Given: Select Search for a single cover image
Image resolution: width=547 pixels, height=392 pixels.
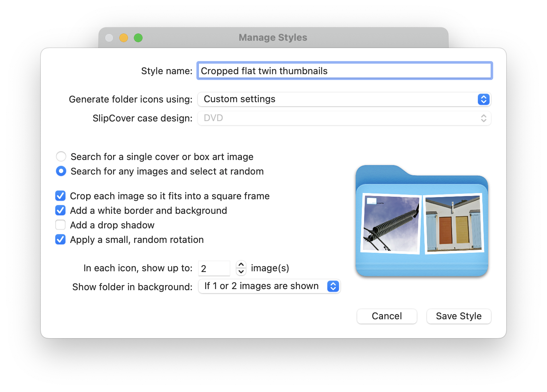Looking at the screenshot, I should 61,156.
